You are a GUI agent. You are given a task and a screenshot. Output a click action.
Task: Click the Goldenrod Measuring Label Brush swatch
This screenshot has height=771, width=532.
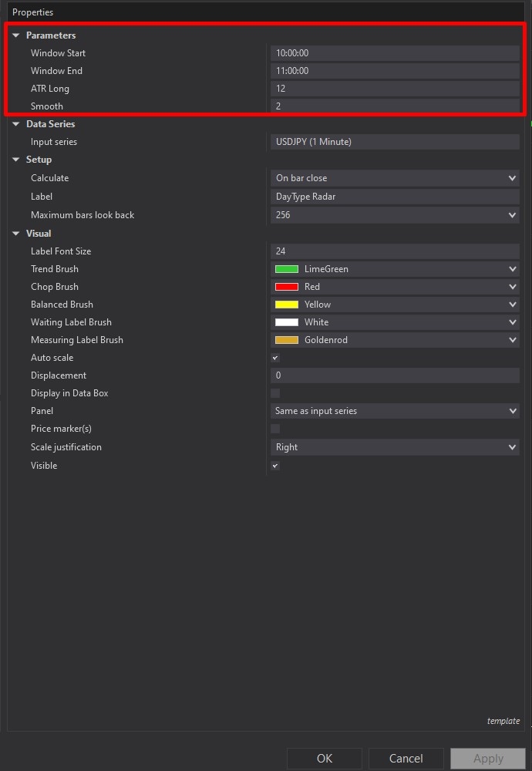pyautogui.click(x=286, y=339)
